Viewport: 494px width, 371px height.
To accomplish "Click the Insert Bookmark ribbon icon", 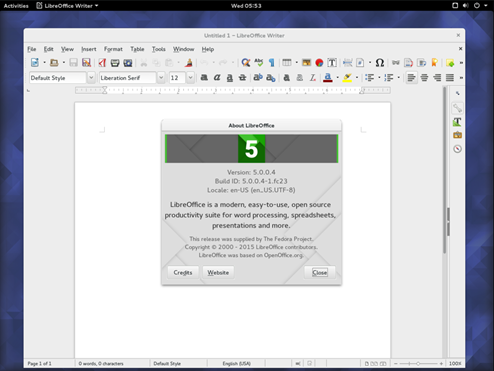I will [x=434, y=62].
